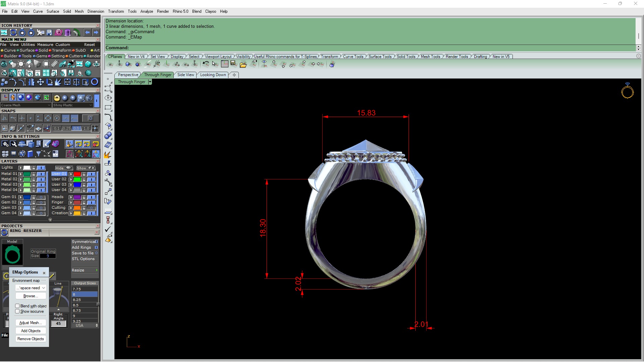
Task: Expand the Layers panel with round arrow button
Action: click(50, 220)
